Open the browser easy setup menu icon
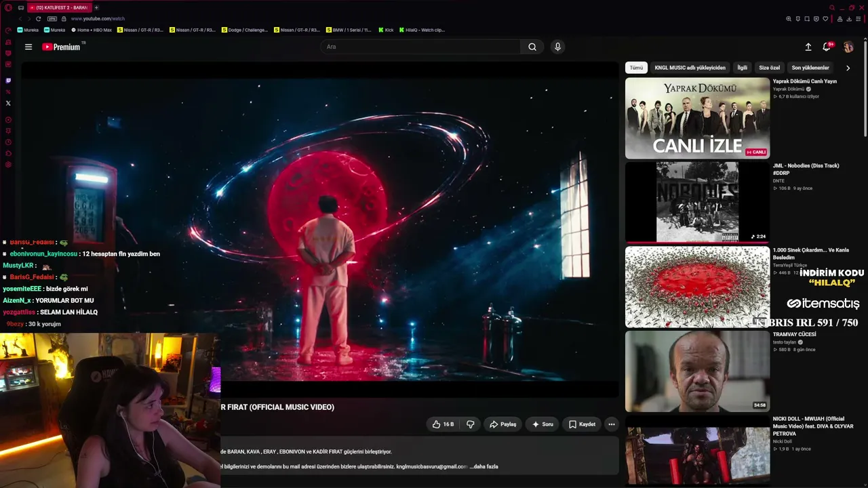 (858, 19)
